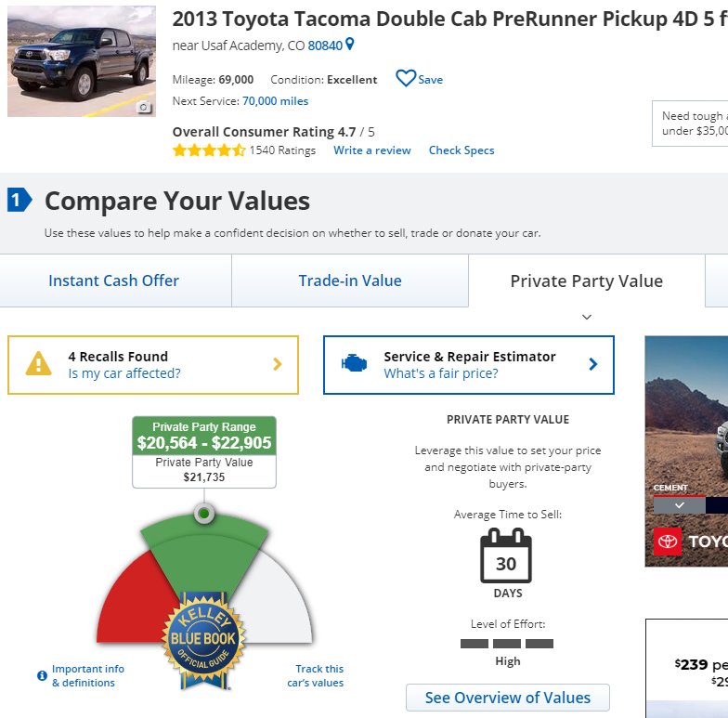Click the Toyota logo in the ad

(668, 541)
